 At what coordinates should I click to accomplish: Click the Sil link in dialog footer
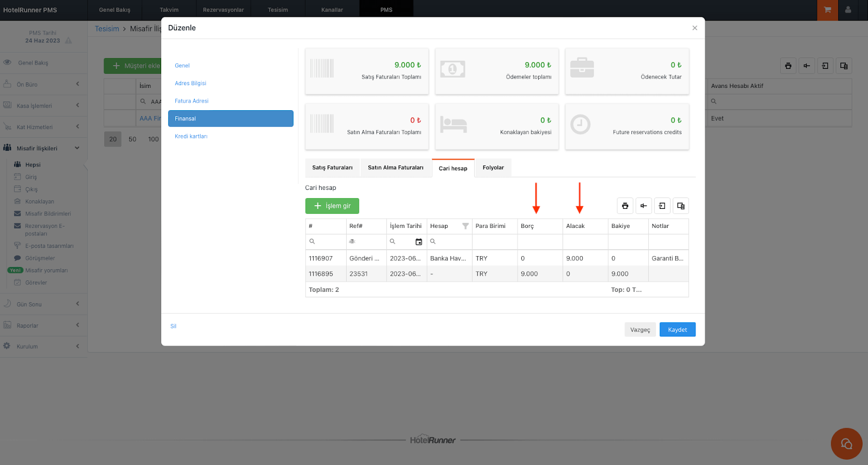coord(173,326)
